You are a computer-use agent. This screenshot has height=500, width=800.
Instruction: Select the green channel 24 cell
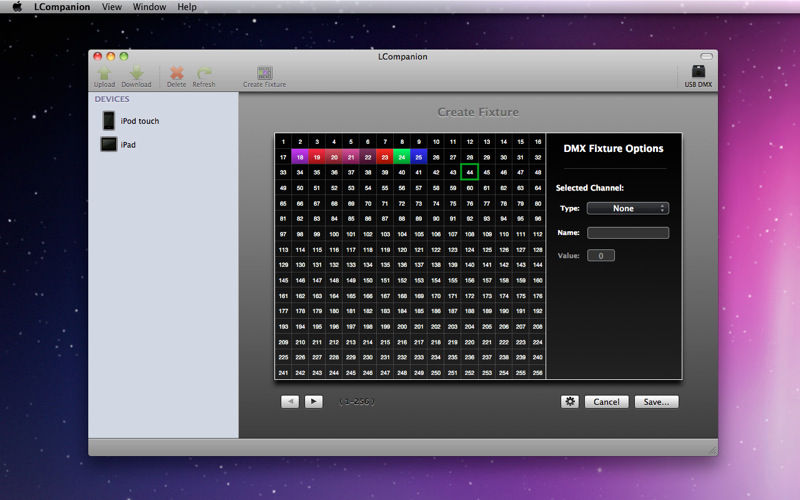402,157
